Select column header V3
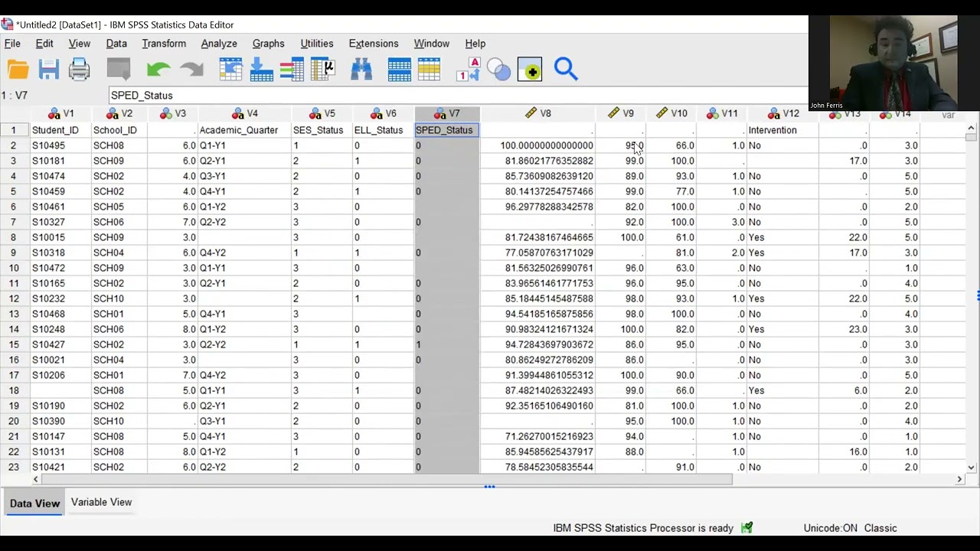 (x=172, y=113)
